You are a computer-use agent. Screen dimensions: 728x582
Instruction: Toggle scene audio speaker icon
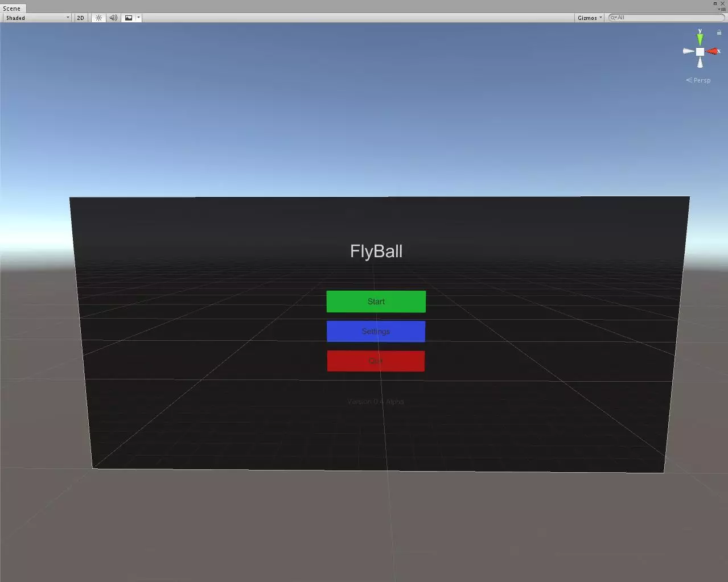113,18
